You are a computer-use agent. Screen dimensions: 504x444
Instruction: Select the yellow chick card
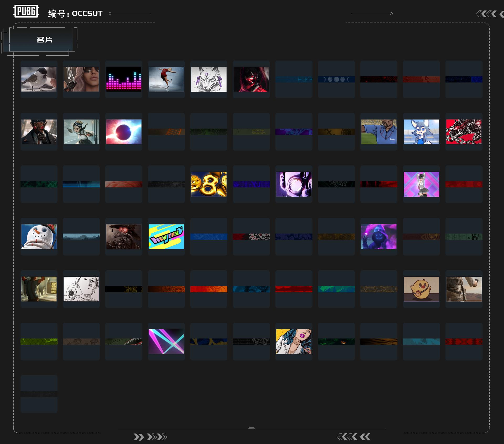(422, 289)
